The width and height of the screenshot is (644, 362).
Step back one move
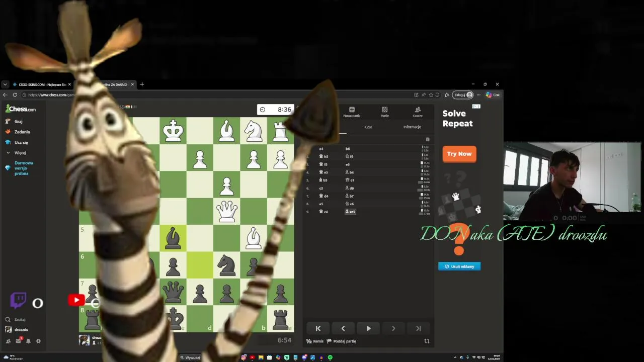343,328
